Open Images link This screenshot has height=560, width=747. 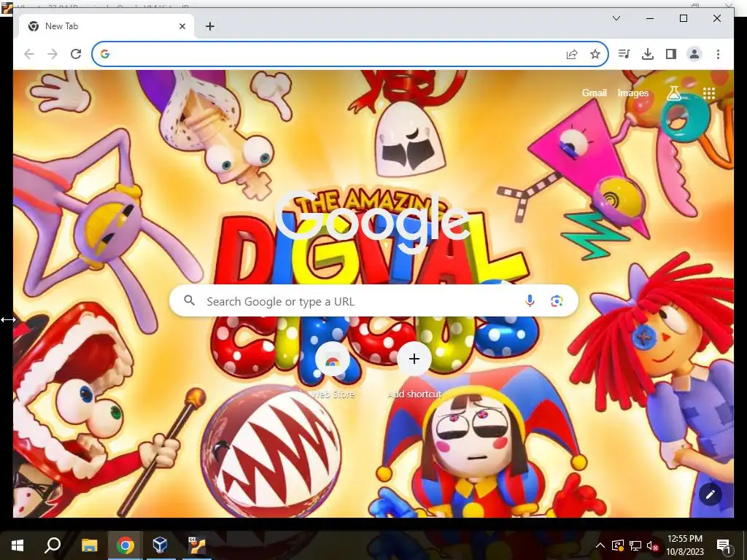tap(632, 93)
